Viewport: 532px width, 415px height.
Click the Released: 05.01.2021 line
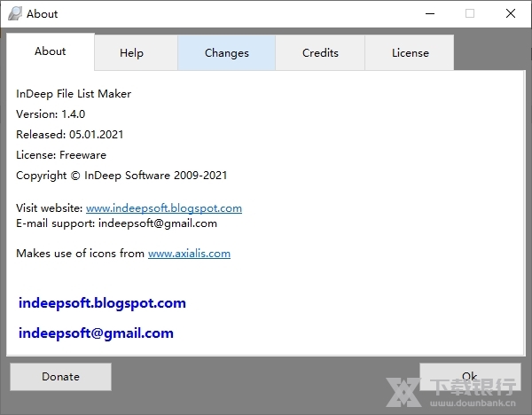point(69,135)
